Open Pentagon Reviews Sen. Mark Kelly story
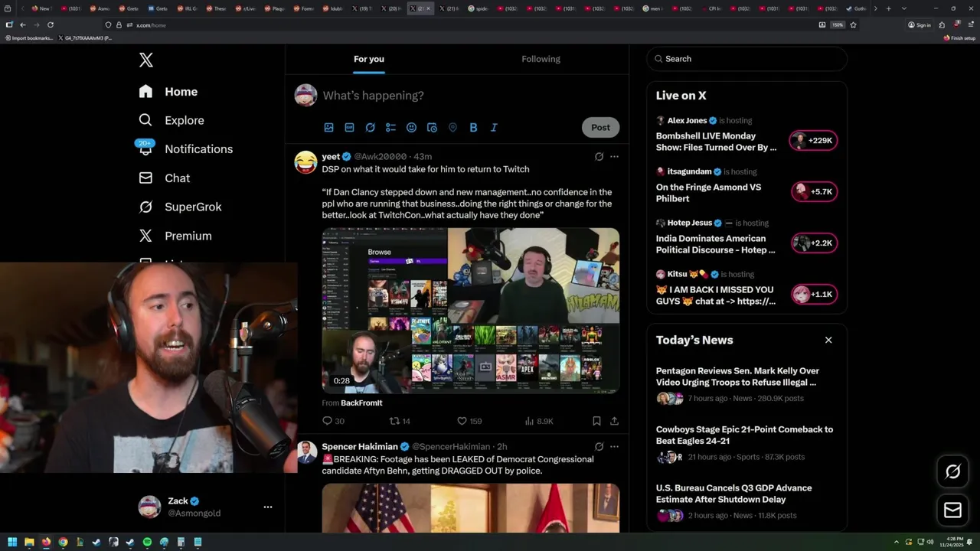Screen dimensions: 980x551 737,377
